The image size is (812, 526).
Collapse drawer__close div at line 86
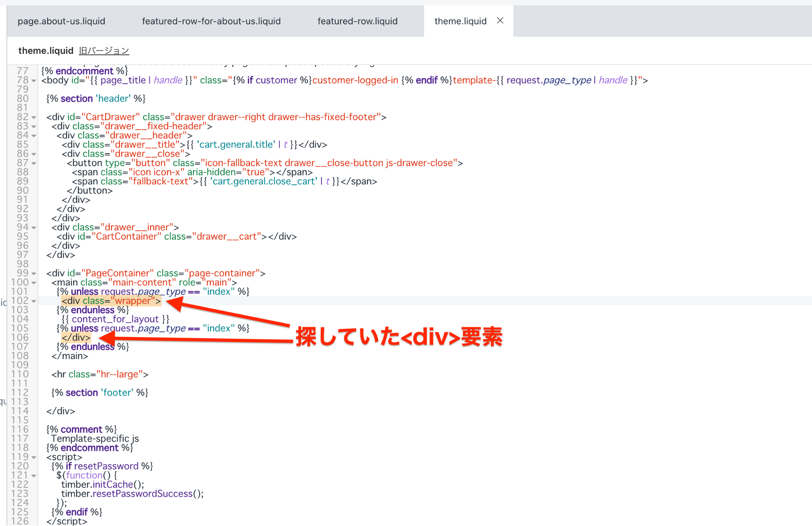click(x=34, y=154)
